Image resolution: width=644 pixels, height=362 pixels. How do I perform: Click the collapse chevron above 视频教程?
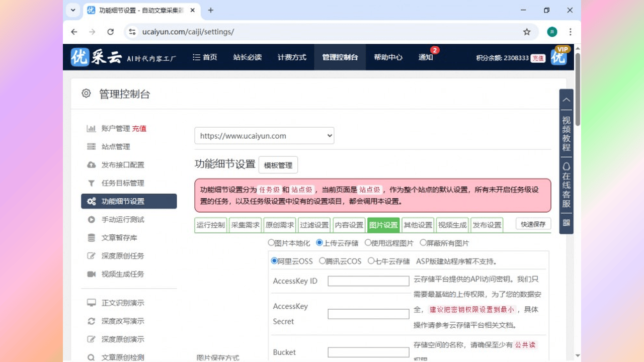click(x=566, y=99)
